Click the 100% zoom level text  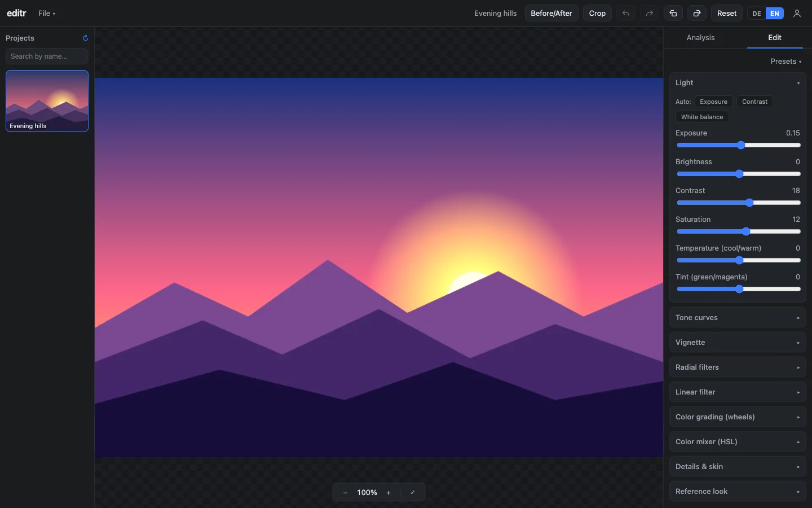367,493
